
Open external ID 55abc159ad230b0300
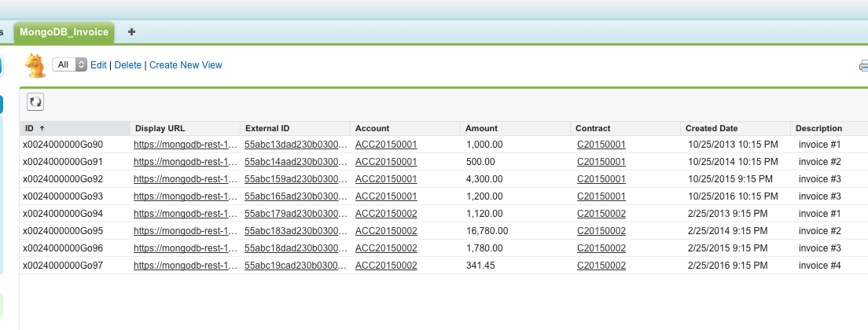coord(296,179)
